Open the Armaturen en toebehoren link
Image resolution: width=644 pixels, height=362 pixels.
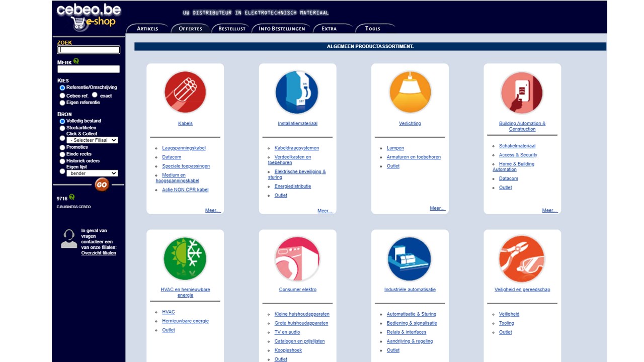click(x=414, y=157)
